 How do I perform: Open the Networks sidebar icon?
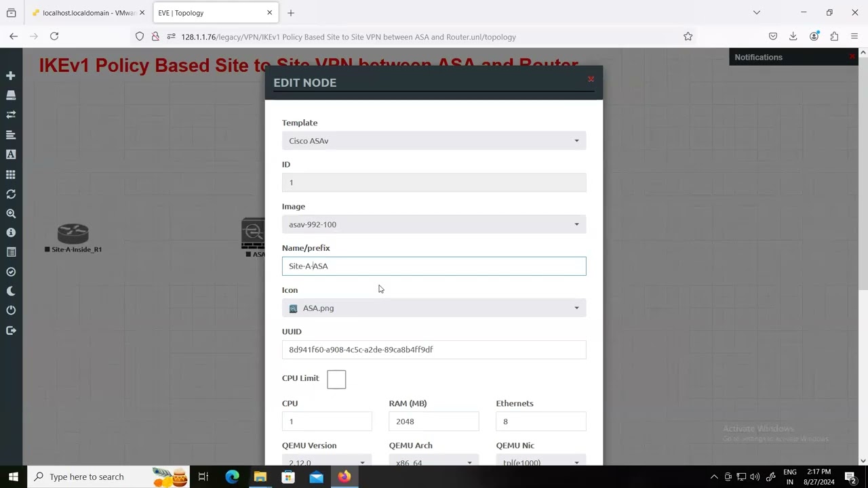pyautogui.click(x=11, y=115)
